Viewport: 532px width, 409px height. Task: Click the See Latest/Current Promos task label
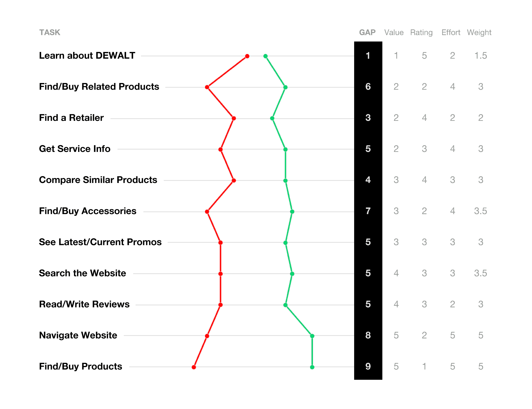pyautogui.click(x=100, y=242)
